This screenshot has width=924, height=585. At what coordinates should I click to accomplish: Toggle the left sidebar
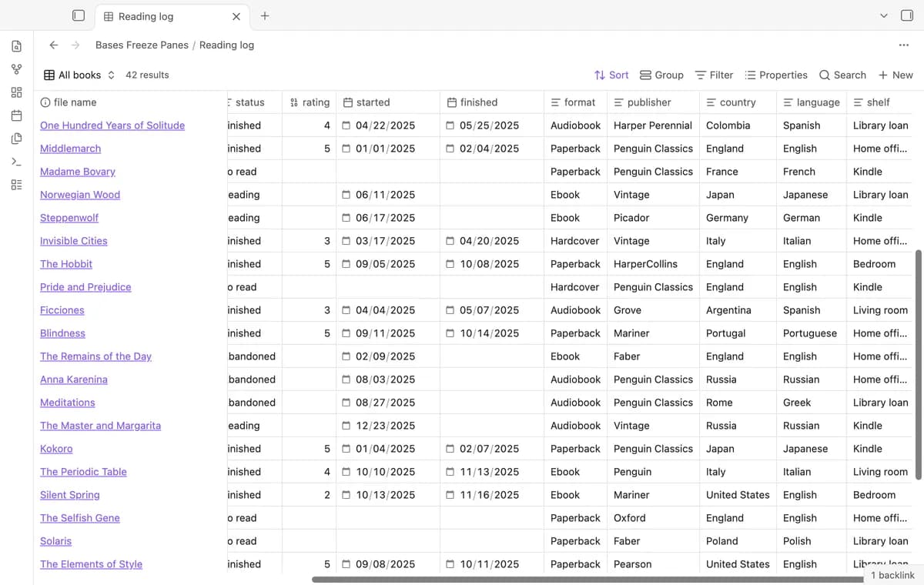(78, 15)
